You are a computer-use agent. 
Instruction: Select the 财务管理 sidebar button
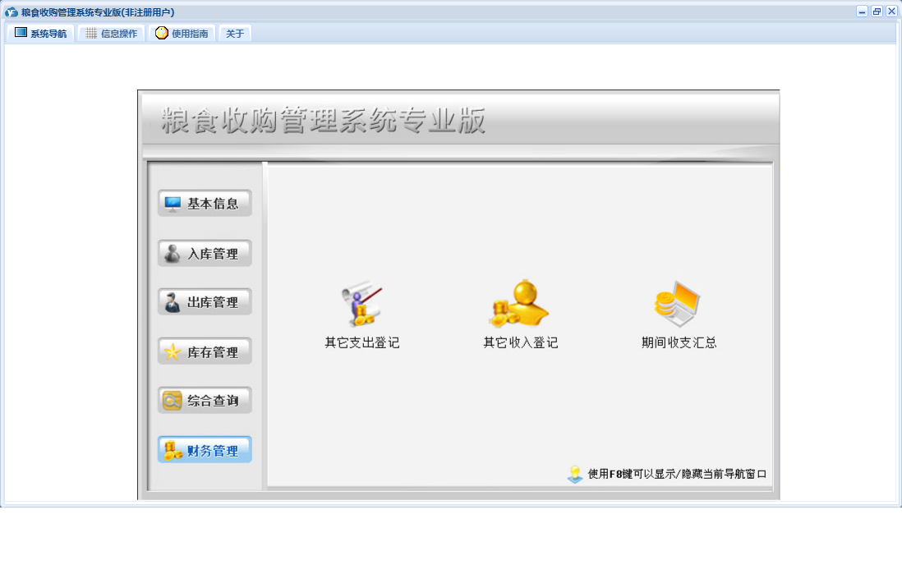point(205,450)
